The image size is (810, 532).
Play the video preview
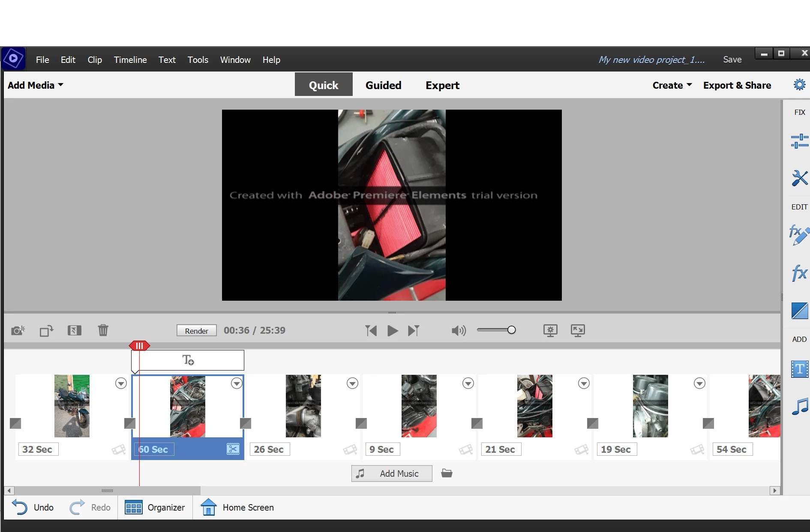[x=393, y=331]
